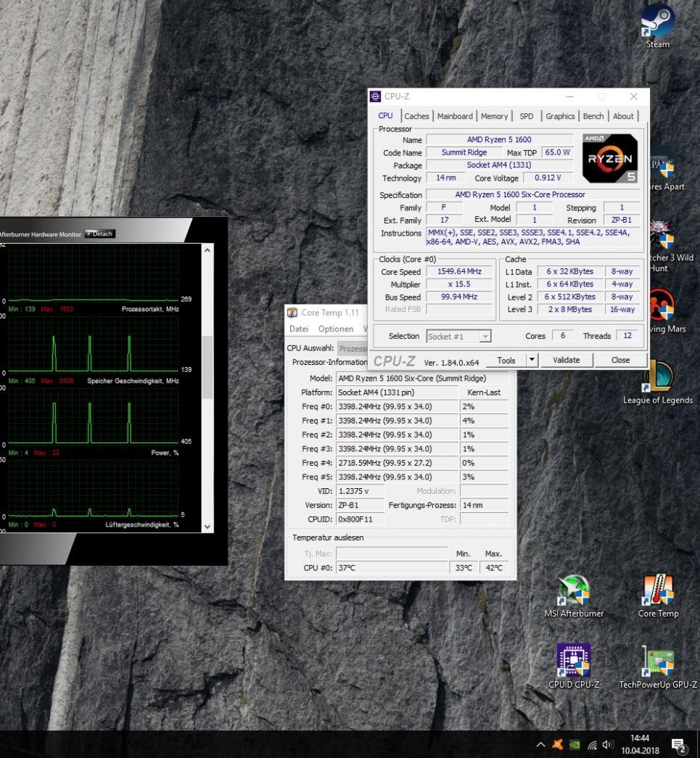Click the Detach button in Afterburner monitor
Image resolution: width=700 pixels, height=758 pixels.
click(x=99, y=234)
